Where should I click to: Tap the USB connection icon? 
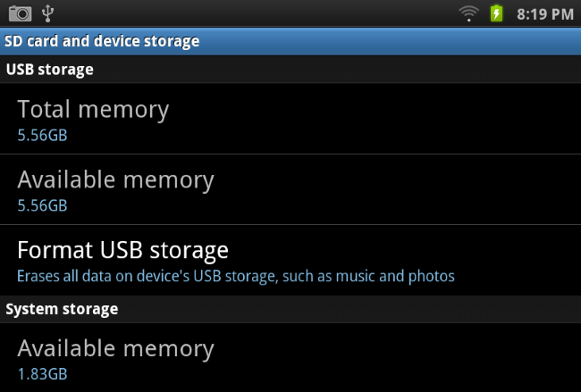[x=49, y=13]
